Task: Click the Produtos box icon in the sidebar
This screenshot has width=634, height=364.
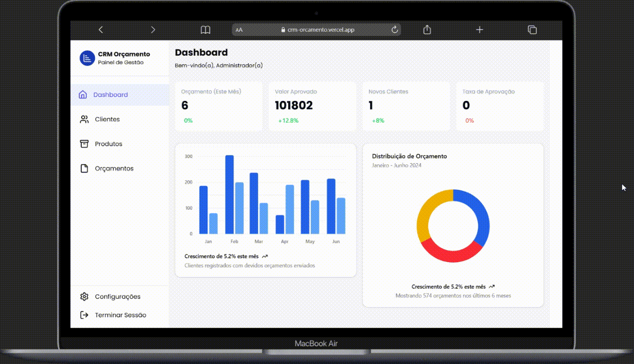Action: coord(84,143)
